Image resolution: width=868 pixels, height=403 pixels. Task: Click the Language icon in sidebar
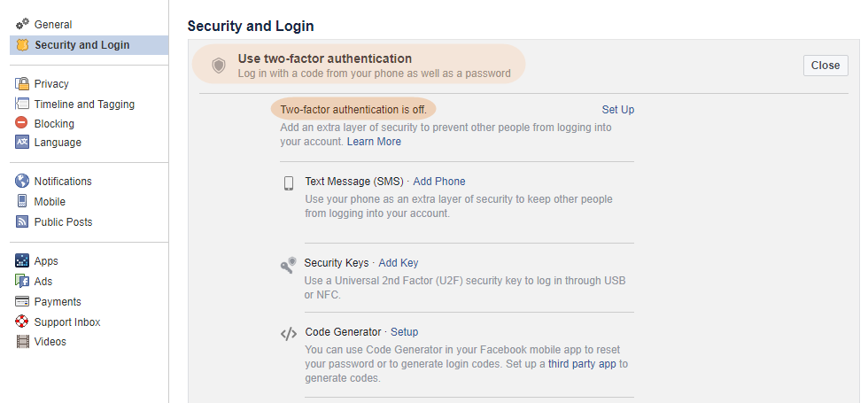coord(22,143)
